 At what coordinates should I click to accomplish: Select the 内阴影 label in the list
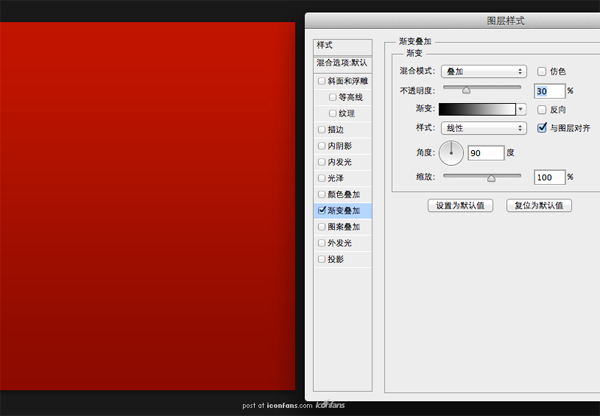[339, 146]
